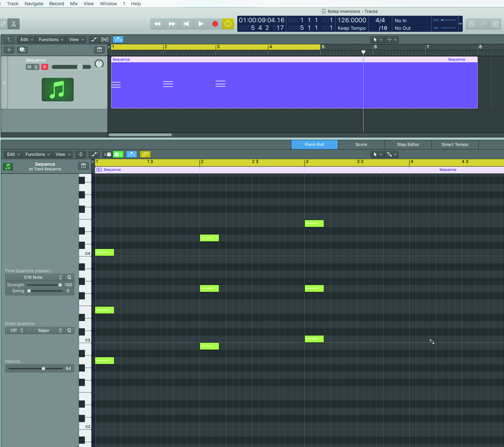Image resolution: width=504 pixels, height=447 pixels.
Task: Click the 4/4 time signature display
Action: pyautogui.click(x=380, y=20)
